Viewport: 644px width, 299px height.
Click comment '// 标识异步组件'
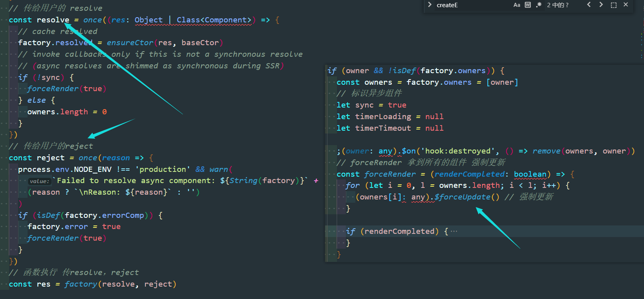[369, 94]
